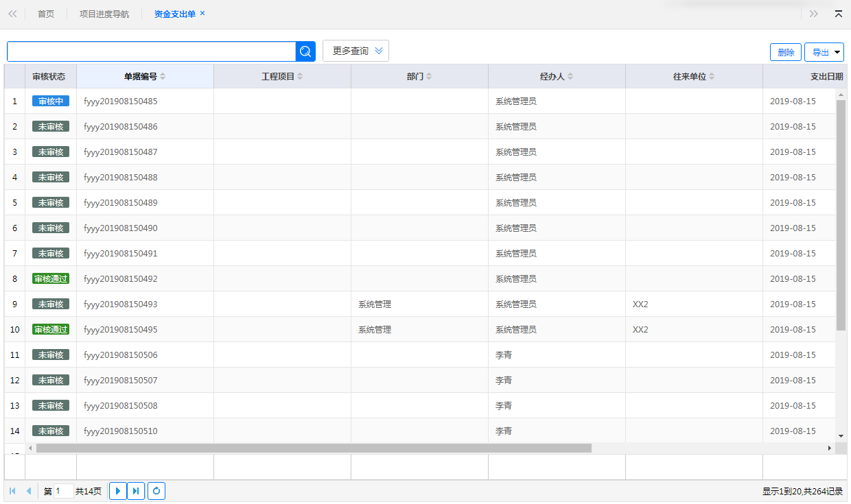Open record fyyy201908150492
Viewport: 851px width, 504px height.
(x=121, y=279)
